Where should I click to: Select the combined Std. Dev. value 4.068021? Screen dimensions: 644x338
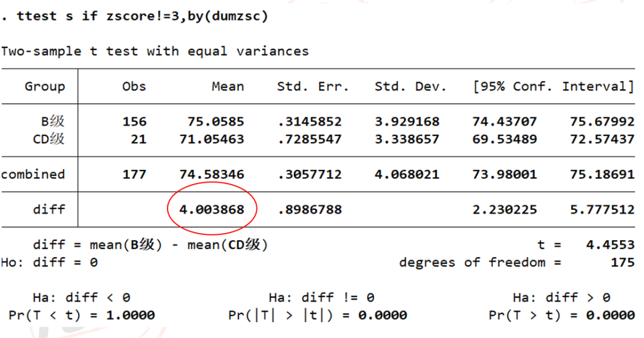tap(407, 175)
